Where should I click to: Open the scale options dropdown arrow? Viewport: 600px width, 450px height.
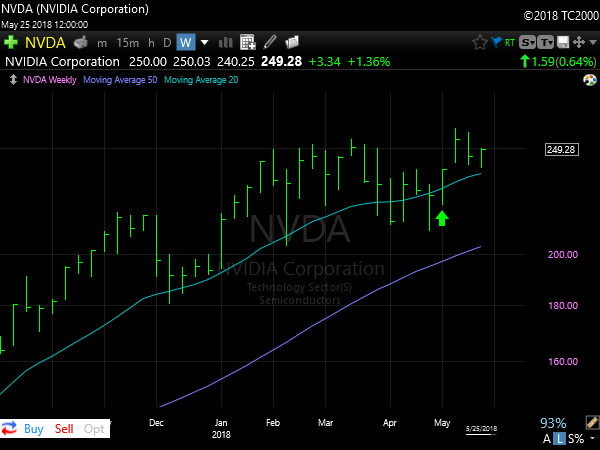coord(593,439)
